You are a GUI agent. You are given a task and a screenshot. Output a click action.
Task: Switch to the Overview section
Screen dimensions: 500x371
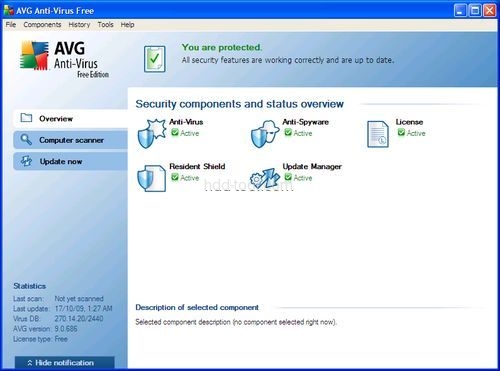(x=71, y=118)
